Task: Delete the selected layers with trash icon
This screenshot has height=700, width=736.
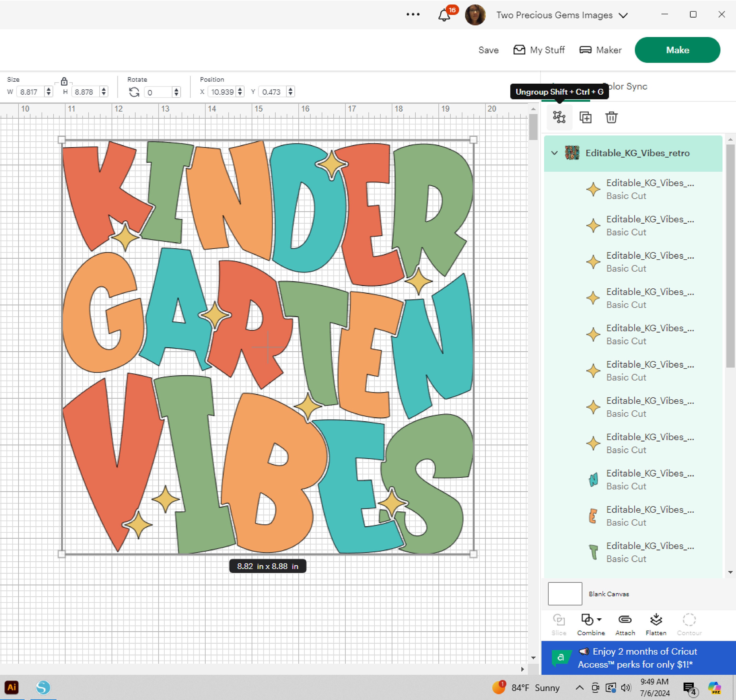Action: (611, 117)
